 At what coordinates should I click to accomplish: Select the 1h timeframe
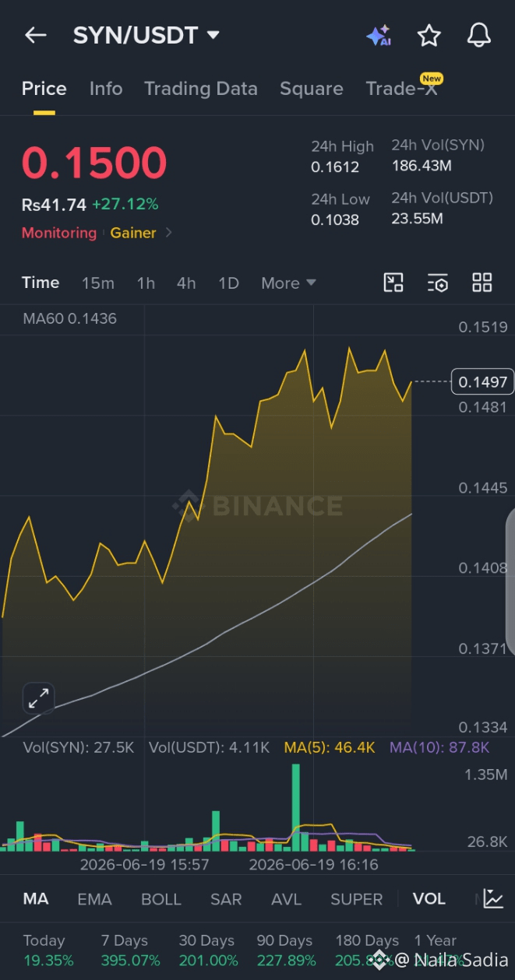click(146, 283)
